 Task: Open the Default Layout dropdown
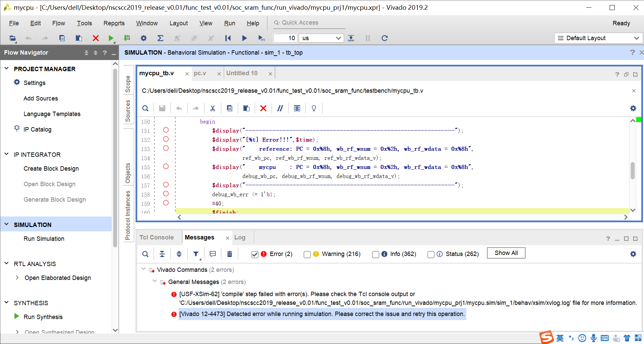[598, 38]
